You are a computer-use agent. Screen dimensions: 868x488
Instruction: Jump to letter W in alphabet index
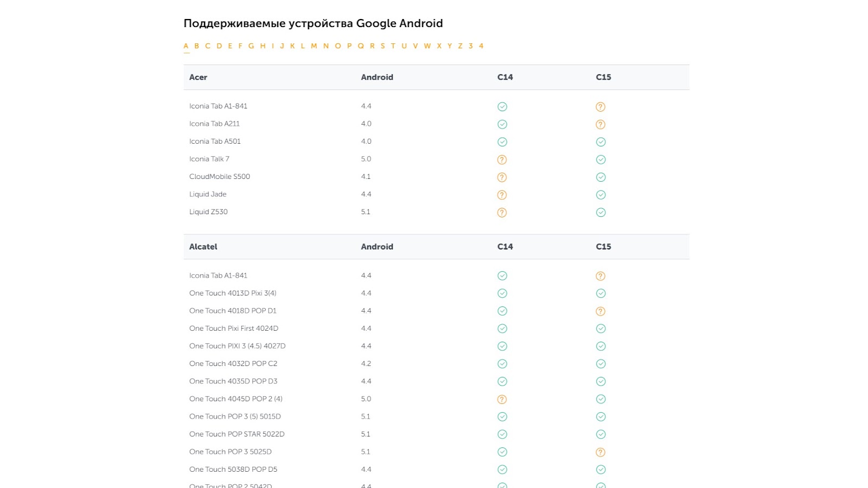[x=427, y=46]
